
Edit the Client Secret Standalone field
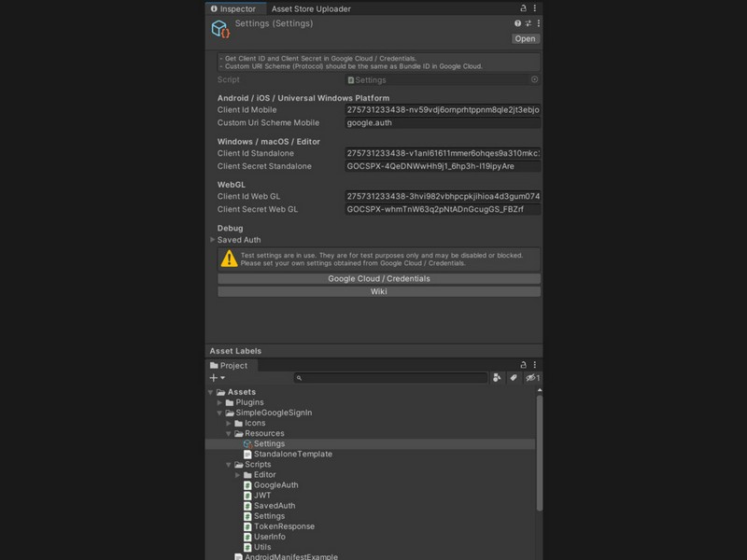443,166
